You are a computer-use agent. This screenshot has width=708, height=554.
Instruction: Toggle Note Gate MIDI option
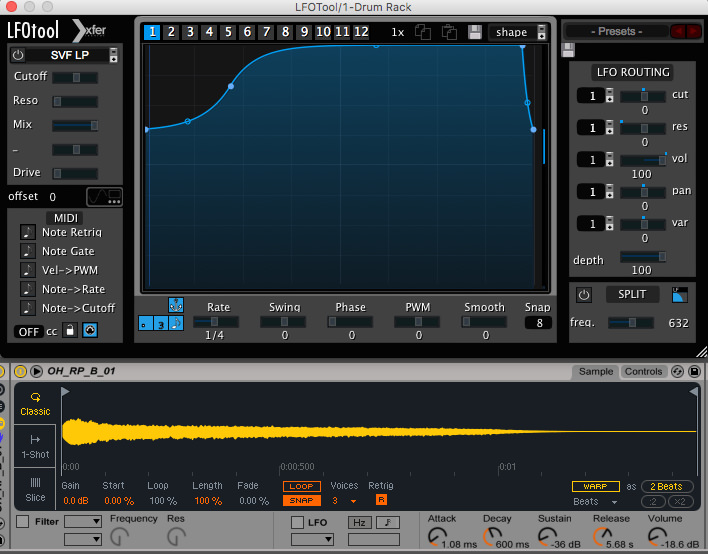click(x=28, y=251)
